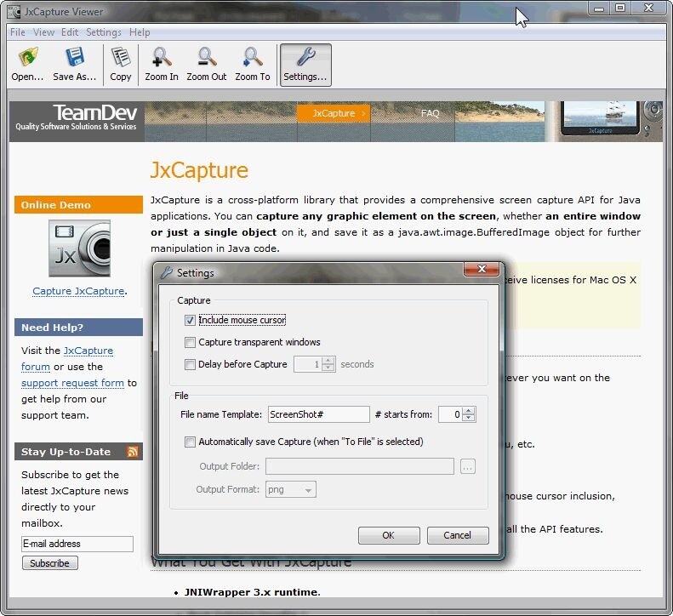Select the JxCapture tab in banner
Image resolution: width=673 pixels, height=616 pixels.
coord(334,113)
